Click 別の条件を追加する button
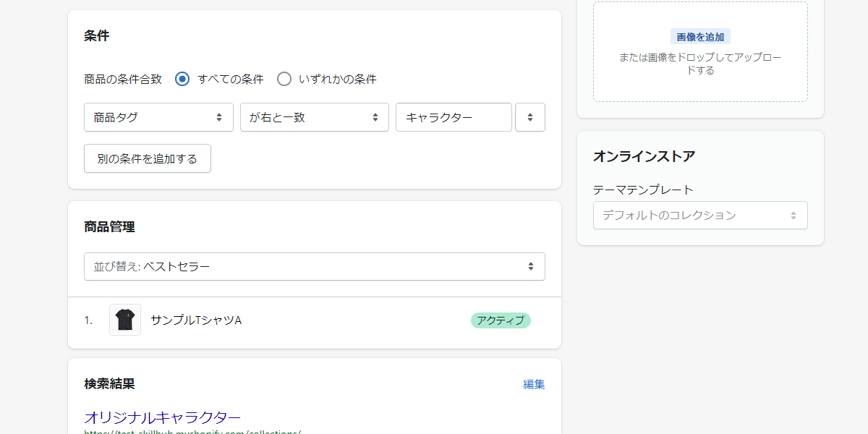The image size is (868, 434). point(148,158)
